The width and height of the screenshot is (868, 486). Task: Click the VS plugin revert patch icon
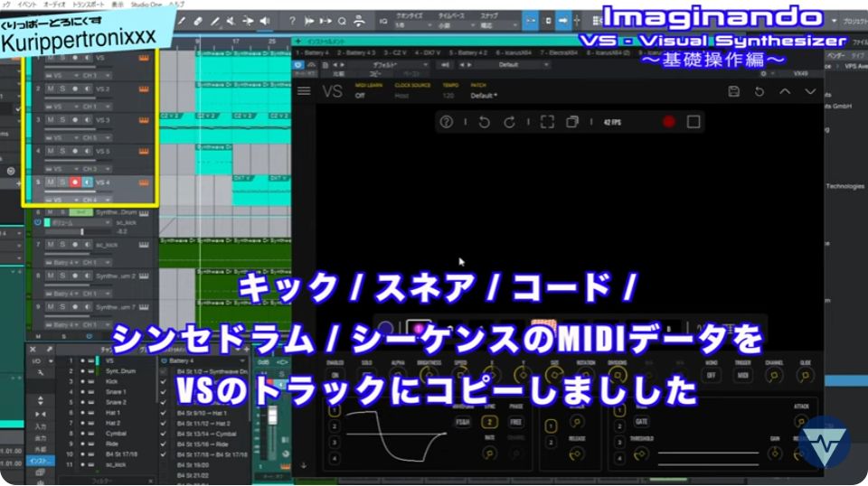coord(759,91)
